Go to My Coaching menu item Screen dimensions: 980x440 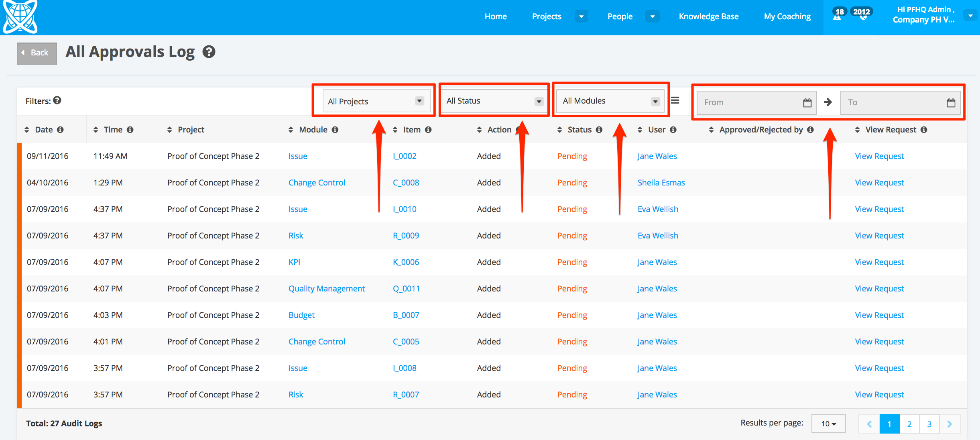coord(787,16)
